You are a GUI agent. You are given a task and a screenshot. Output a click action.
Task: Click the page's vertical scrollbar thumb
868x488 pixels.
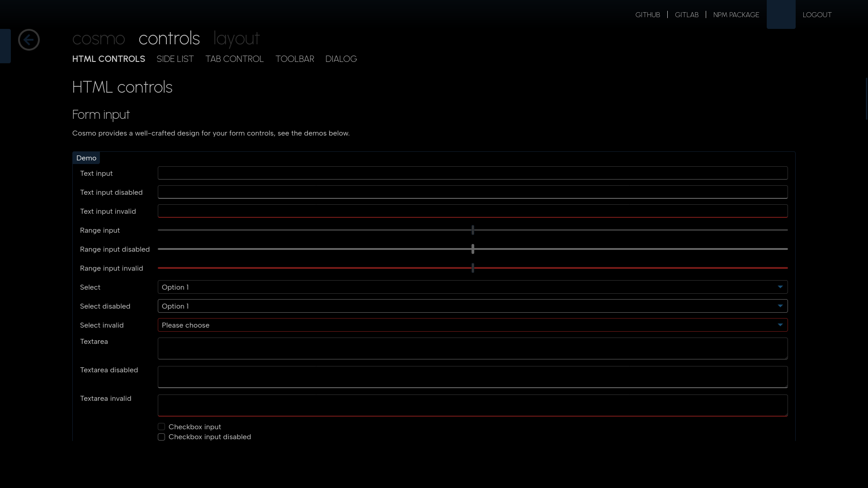(x=866, y=99)
